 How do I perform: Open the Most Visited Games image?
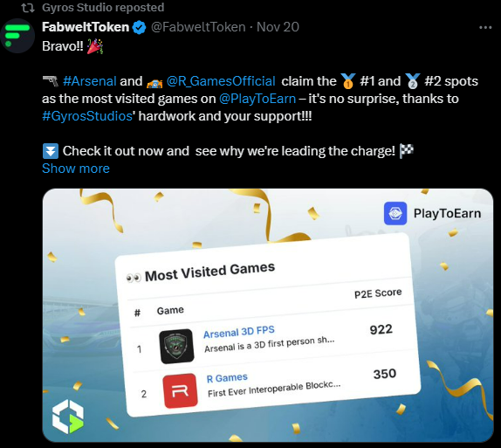268,315
